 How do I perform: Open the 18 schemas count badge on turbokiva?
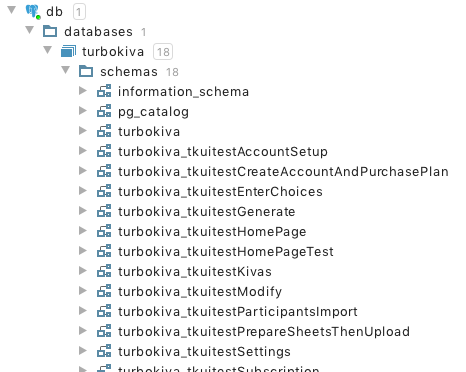tap(163, 52)
